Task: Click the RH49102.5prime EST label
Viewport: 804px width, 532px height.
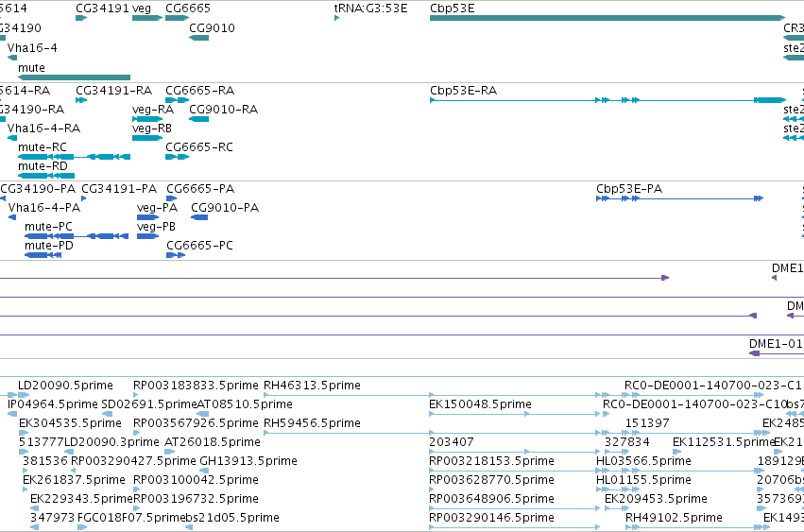Action: click(674, 518)
